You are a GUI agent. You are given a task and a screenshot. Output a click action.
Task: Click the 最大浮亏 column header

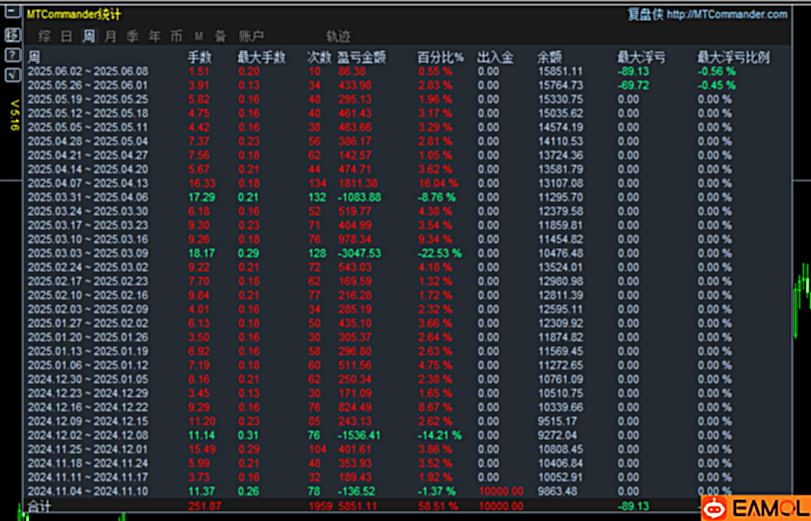[x=642, y=57]
